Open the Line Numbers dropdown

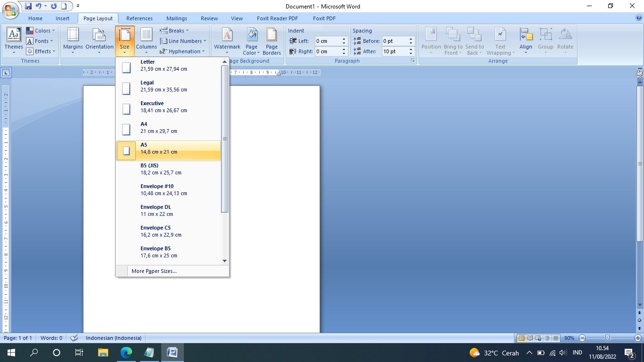(183, 41)
